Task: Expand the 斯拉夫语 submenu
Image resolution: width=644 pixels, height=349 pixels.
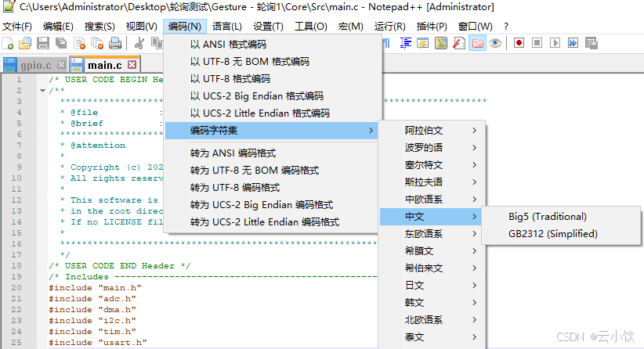Action: pyautogui.click(x=432, y=182)
